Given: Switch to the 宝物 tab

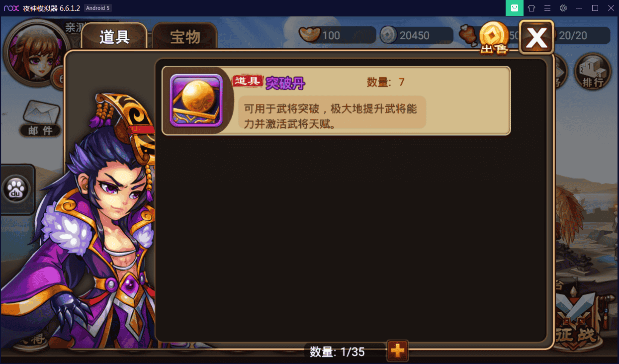Looking at the screenshot, I should coord(185,37).
